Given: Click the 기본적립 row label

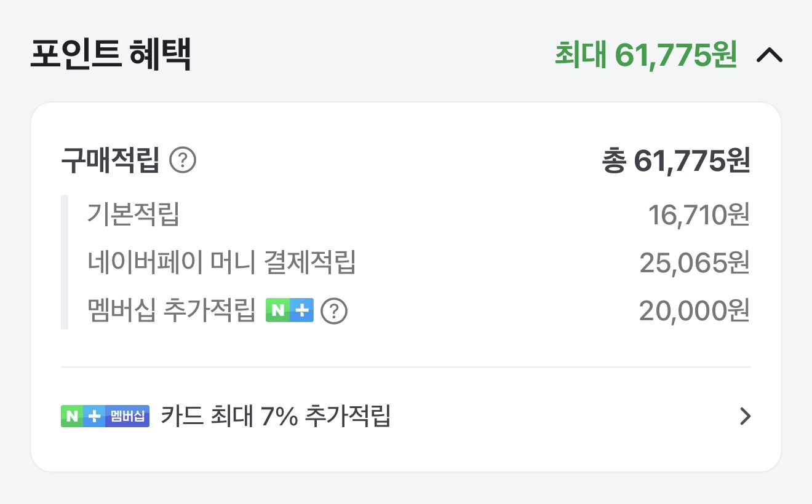Looking at the screenshot, I should (x=133, y=215).
